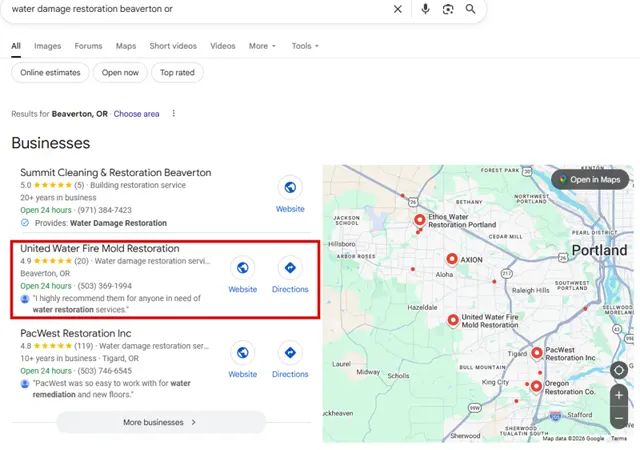This screenshot has height=450, width=640.
Task: Click PacWest Restoration directions icon
Action: pyautogui.click(x=290, y=352)
